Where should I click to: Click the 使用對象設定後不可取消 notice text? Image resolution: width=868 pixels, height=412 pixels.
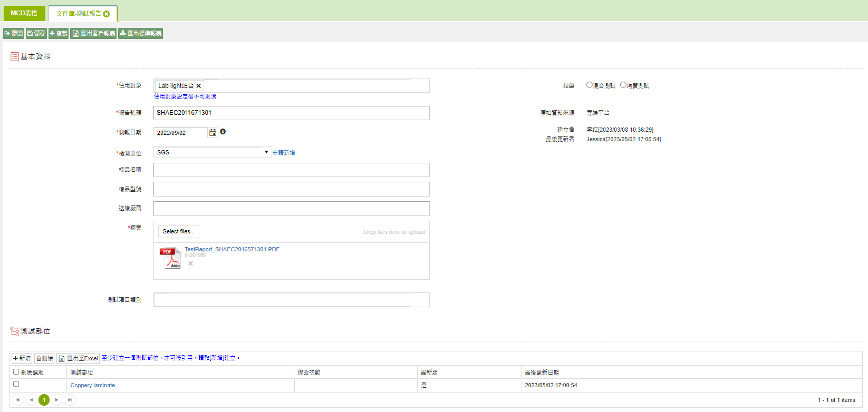pyautogui.click(x=185, y=96)
